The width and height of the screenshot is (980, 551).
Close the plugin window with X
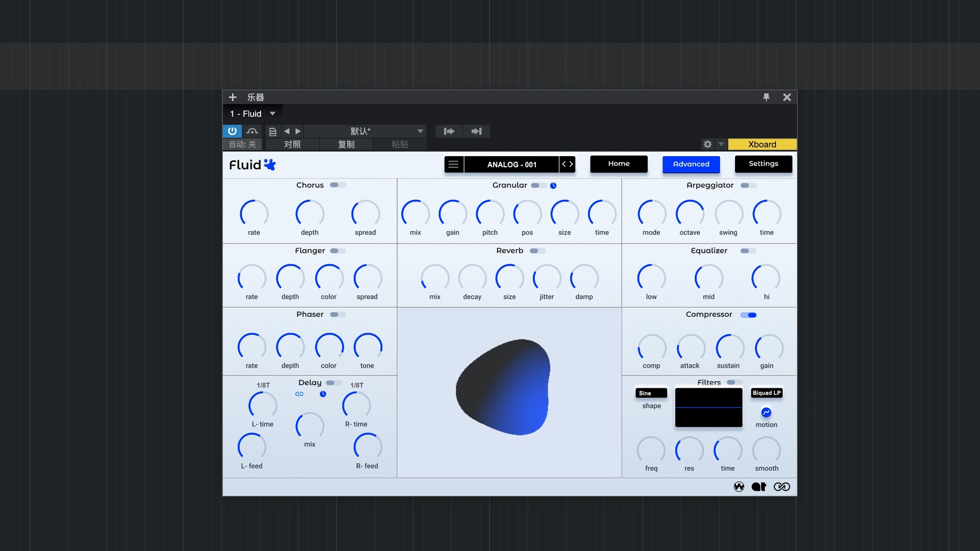[787, 97]
